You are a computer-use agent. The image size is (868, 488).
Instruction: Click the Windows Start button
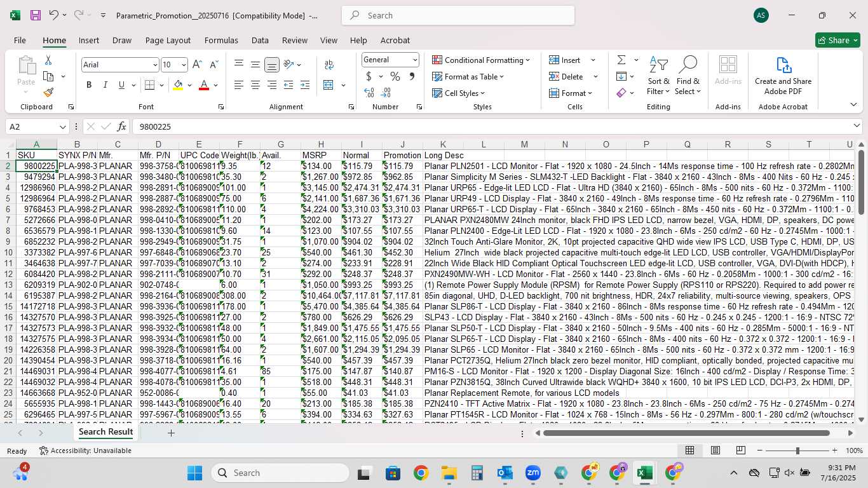tap(194, 473)
